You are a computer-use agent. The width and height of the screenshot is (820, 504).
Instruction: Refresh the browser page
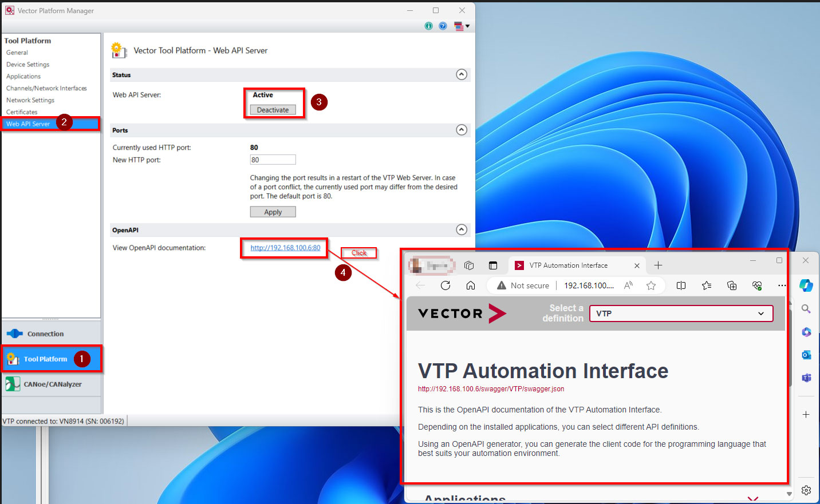(x=446, y=285)
